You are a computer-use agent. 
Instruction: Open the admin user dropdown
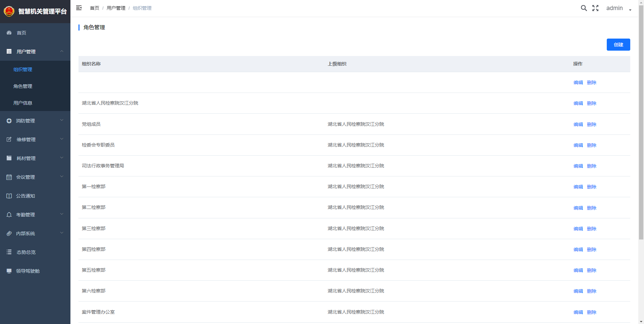pyautogui.click(x=619, y=8)
